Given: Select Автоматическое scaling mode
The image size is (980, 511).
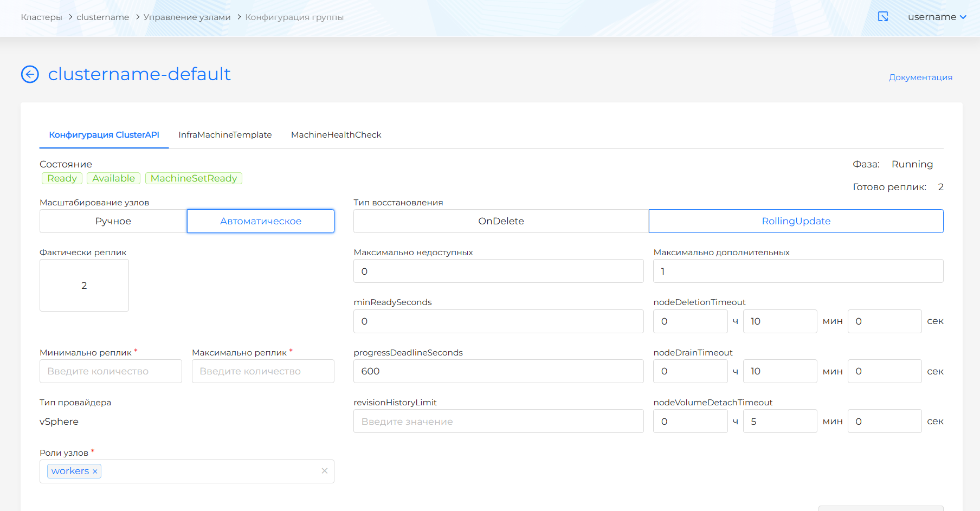Looking at the screenshot, I should click(261, 221).
